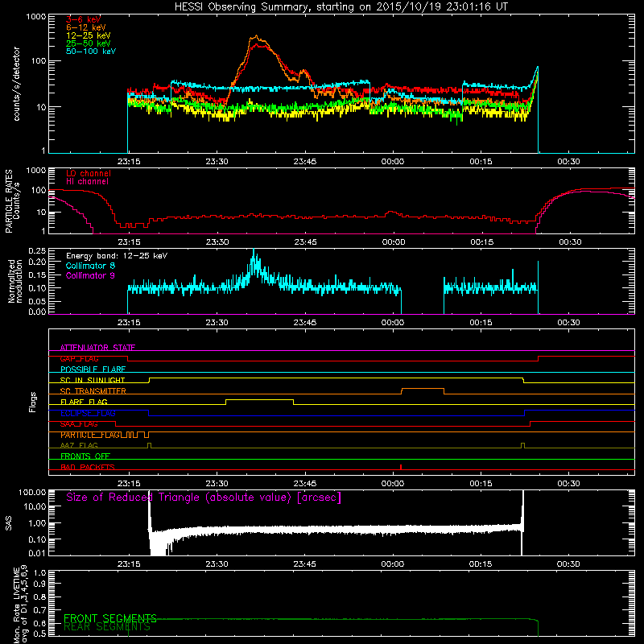Screen dimensions: 644x644
Task: Select the 3-6 keV legend label
Action: point(84,19)
